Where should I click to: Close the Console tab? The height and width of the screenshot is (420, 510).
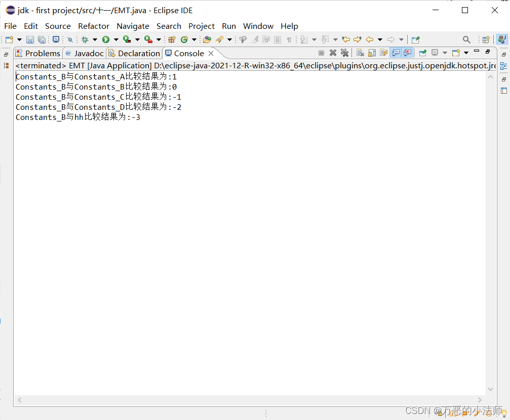(x=211, y=53)
